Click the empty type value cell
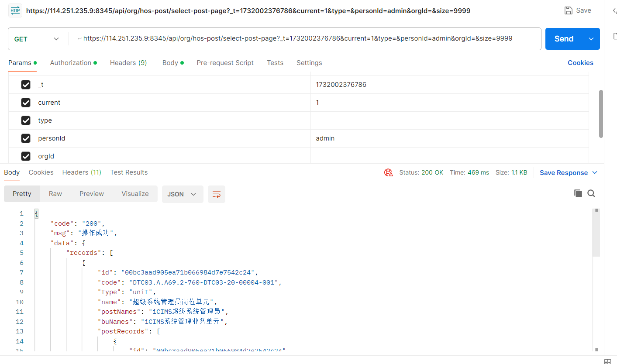 point(450,120)
